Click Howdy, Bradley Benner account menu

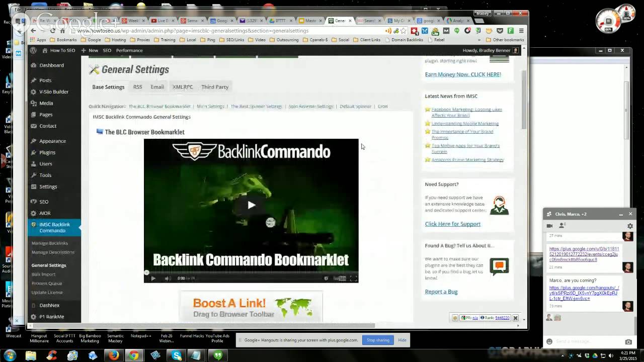[491, 50]
